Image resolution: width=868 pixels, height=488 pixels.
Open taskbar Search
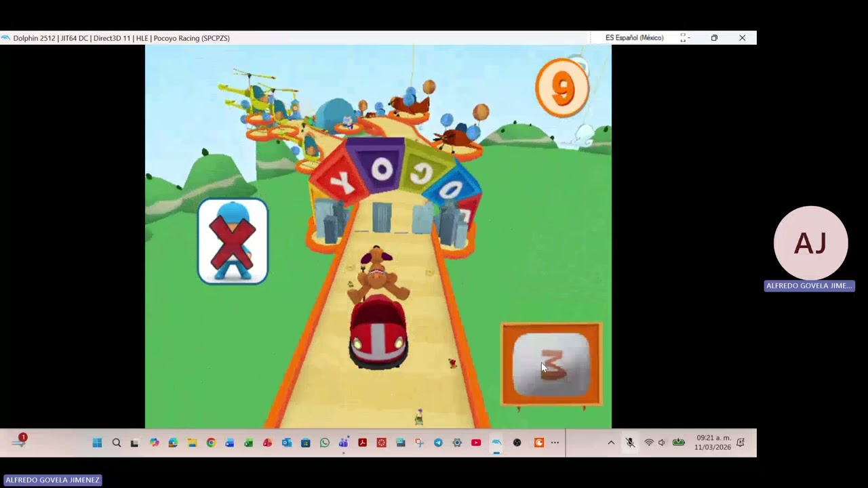click(x=116, y=443)
